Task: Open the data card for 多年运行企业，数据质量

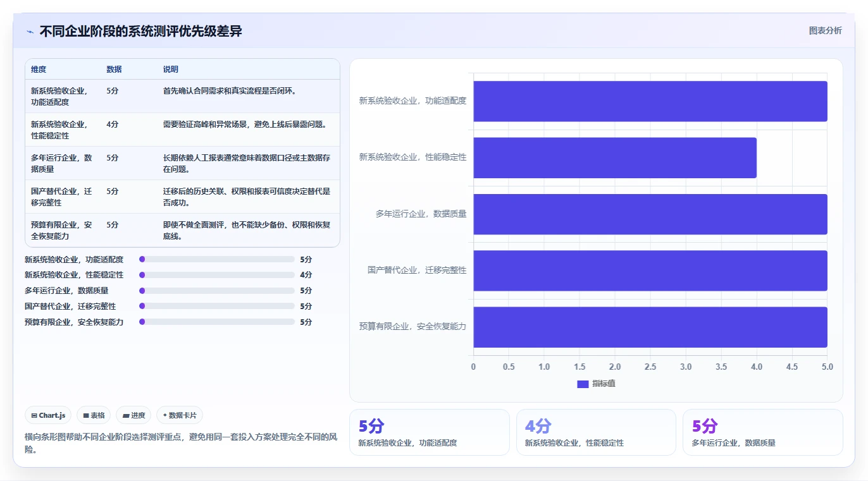Action: click(762, 432)
